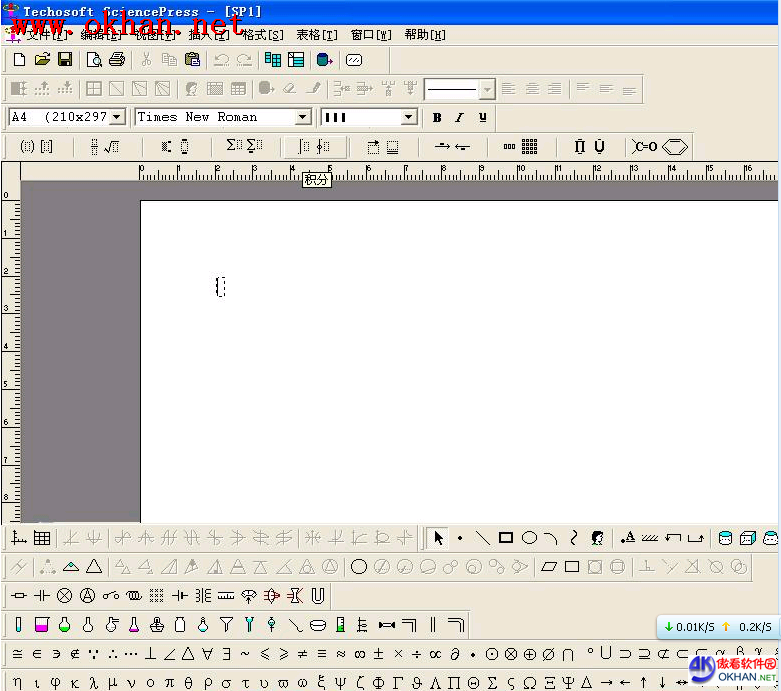This screenshot has width=781, height=691.
Task: Insert the C=O chemical bond structure
Action: (x=645, y=146)
